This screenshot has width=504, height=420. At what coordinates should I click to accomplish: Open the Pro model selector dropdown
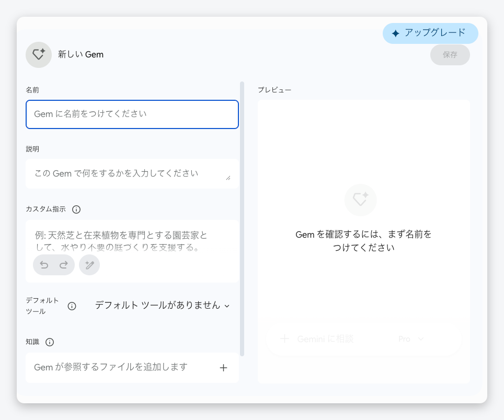click(x=411, y=339)
